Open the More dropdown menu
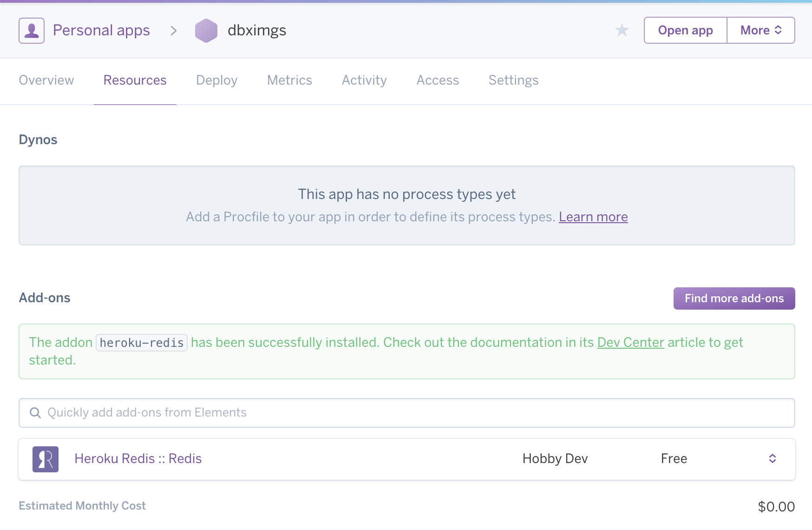The height and width of the screenshot is (530, 812). pyautogui.click(x=761, y=30)
